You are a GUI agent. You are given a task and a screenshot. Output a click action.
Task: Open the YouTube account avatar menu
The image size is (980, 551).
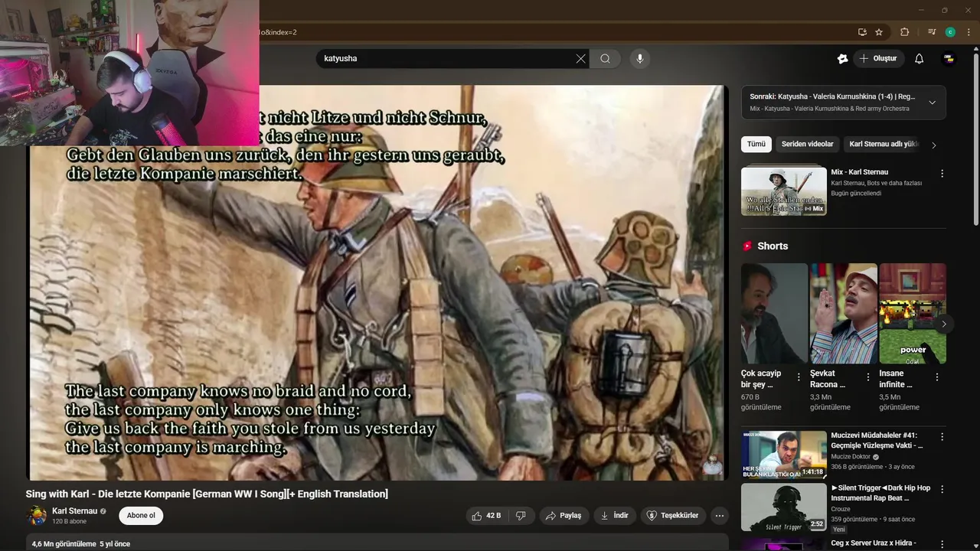(x=949, y=59)
